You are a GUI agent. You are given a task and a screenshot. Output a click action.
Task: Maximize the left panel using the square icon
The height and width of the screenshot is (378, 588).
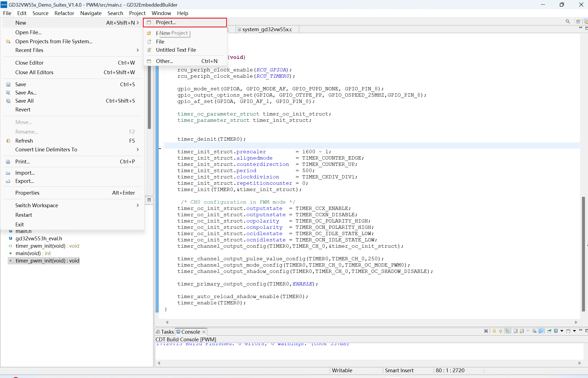click(149, 200)
